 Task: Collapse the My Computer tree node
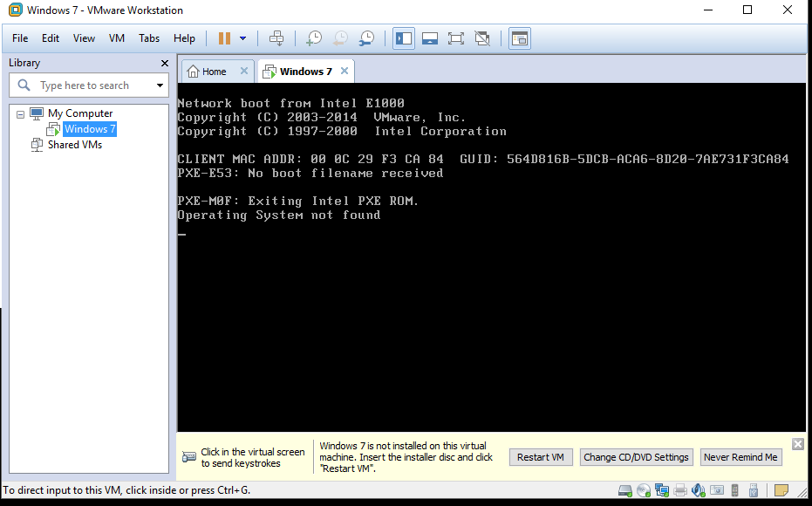click(x=20, y=114)
